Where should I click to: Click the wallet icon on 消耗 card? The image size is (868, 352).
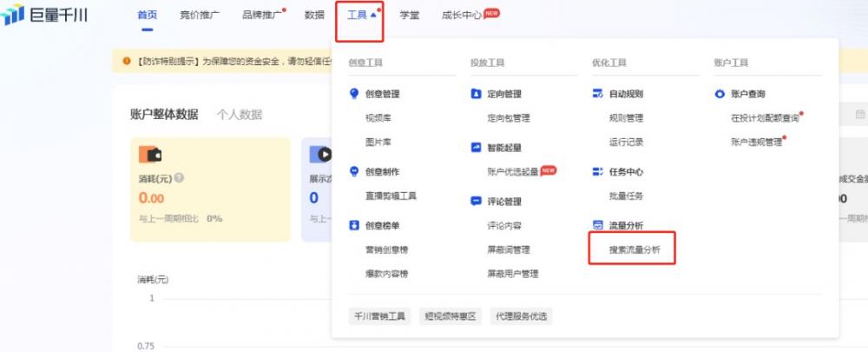click(x=150, y=154)
